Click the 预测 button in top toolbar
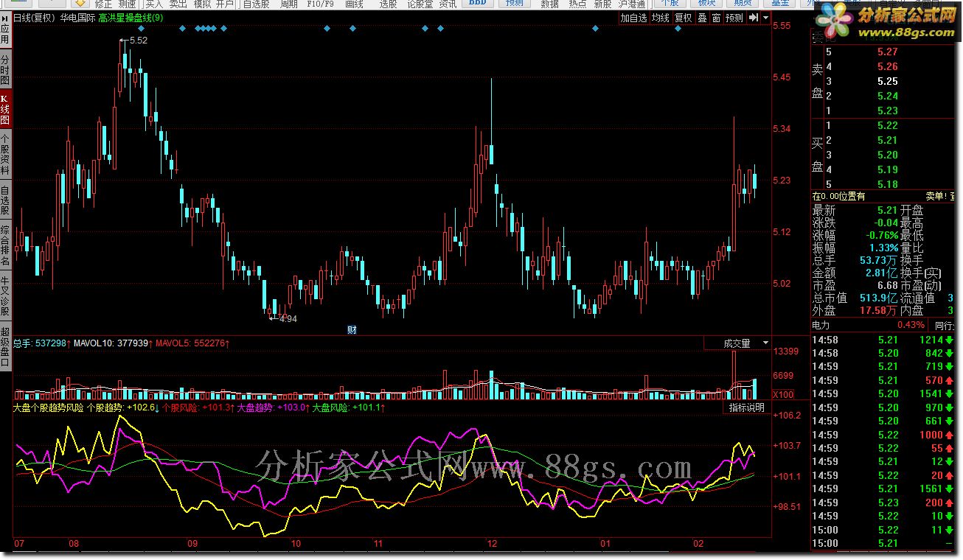The height and width of the screenshot is (560, 963). point(515,4)
